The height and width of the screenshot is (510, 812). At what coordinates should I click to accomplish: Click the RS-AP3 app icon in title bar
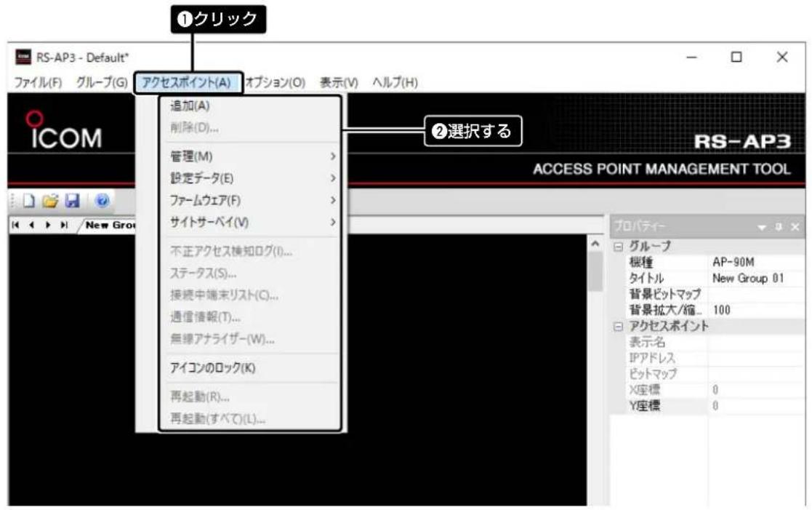pyautogui.click(x=23, y=57)
